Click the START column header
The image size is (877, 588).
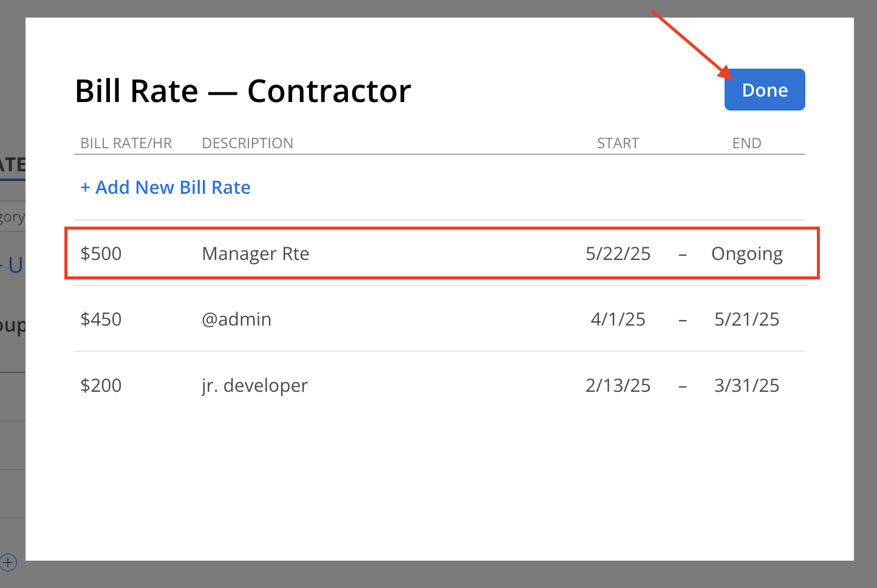point(618,143)
